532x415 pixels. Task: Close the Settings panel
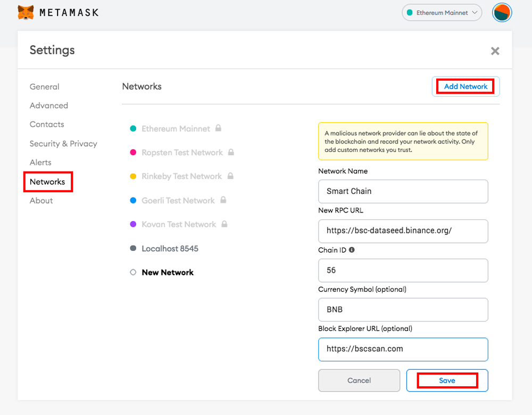pyautogui.click(x=495, y=51)
